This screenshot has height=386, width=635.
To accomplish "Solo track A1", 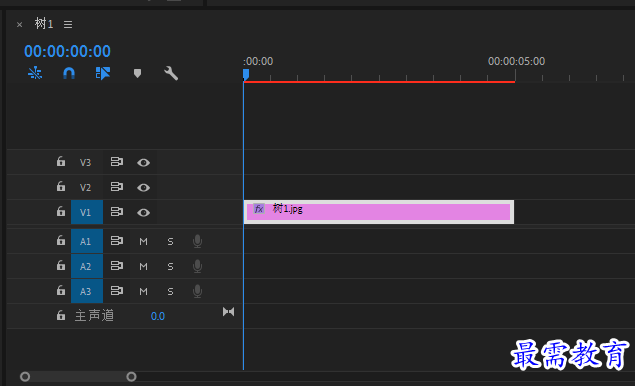I will [170, 242].
